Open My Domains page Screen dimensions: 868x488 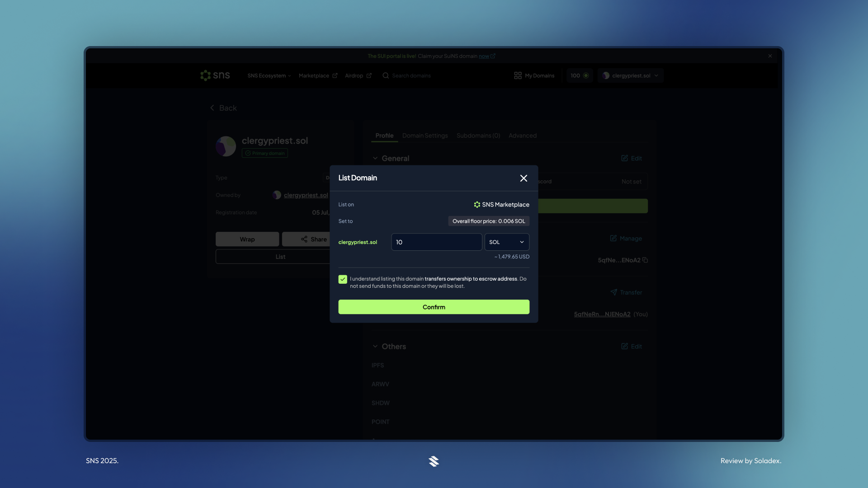(534, 76)
